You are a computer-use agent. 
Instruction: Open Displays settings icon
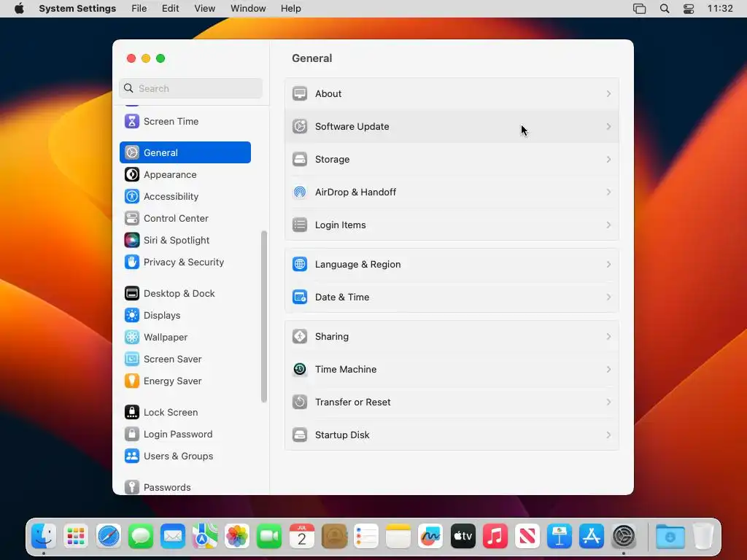coord(132,316)
